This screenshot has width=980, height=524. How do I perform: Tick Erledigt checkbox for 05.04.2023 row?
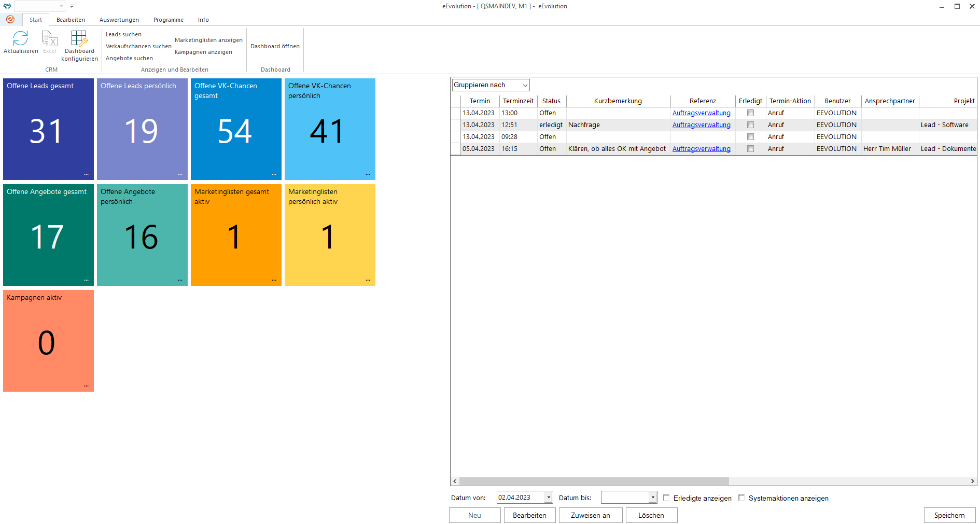coord(750,148)
